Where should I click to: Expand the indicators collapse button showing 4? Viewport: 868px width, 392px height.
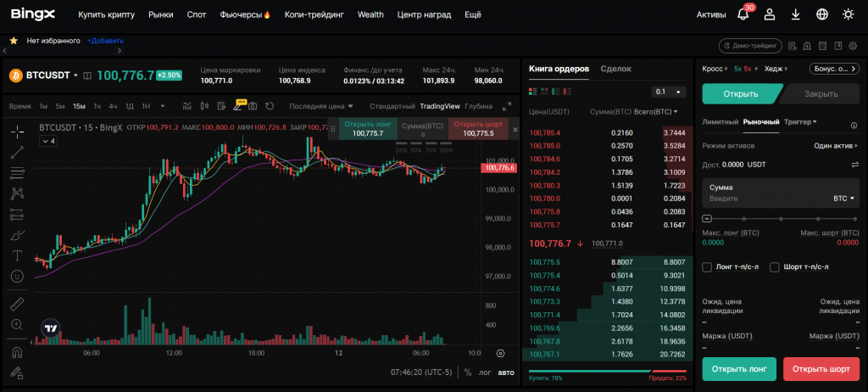[48, 142]
